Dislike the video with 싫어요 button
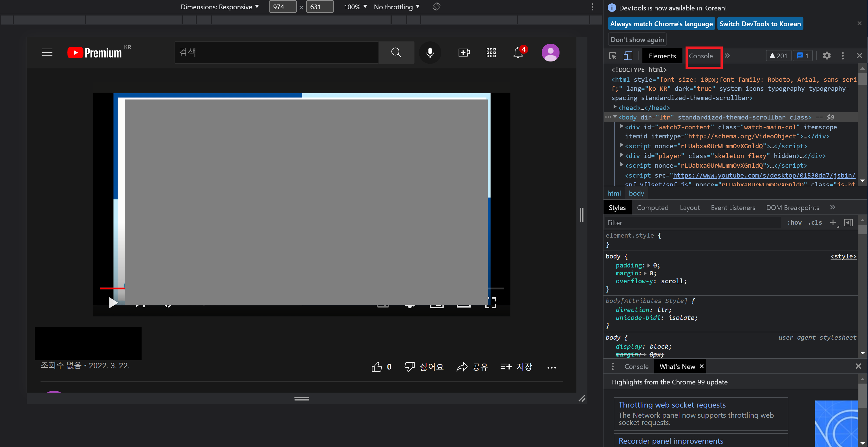868x447 pixels. (x=424, y=367)
